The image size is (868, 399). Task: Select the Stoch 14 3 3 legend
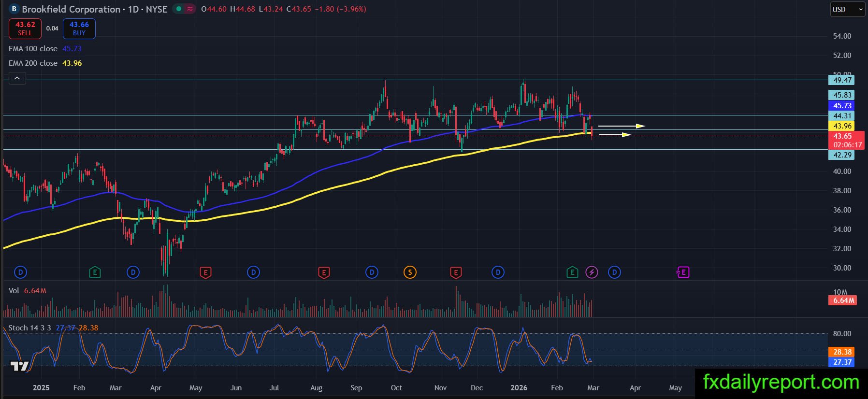click(x=29, y=328)
